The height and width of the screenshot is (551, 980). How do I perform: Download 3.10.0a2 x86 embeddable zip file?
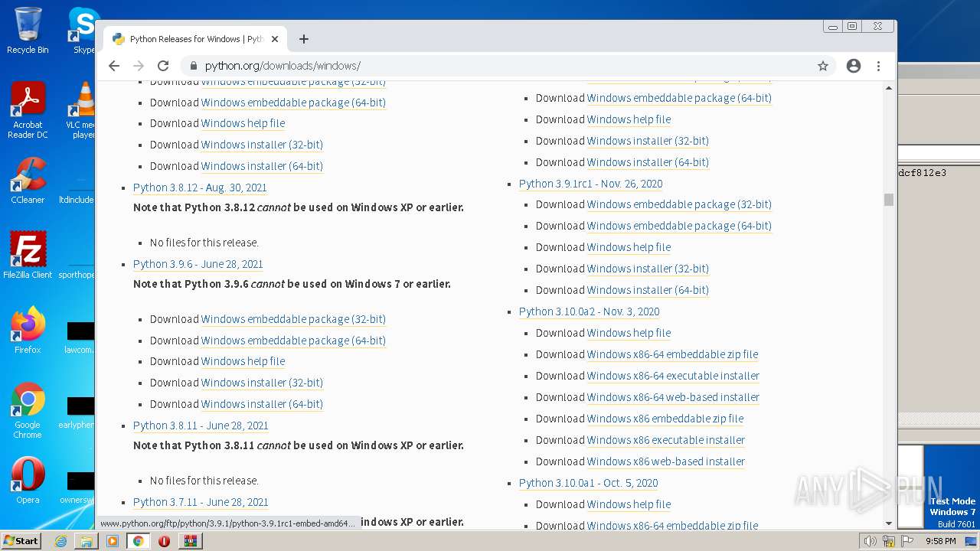tap(665, 419)
